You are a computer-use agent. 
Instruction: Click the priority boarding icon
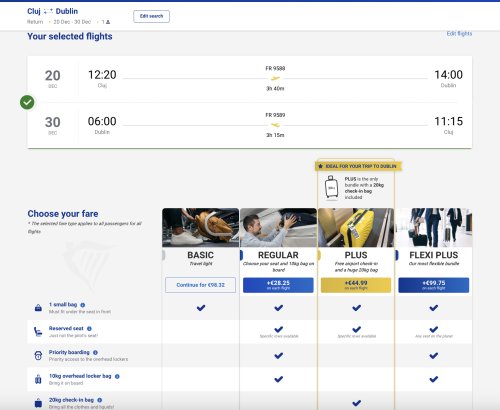tap(38, 355)
